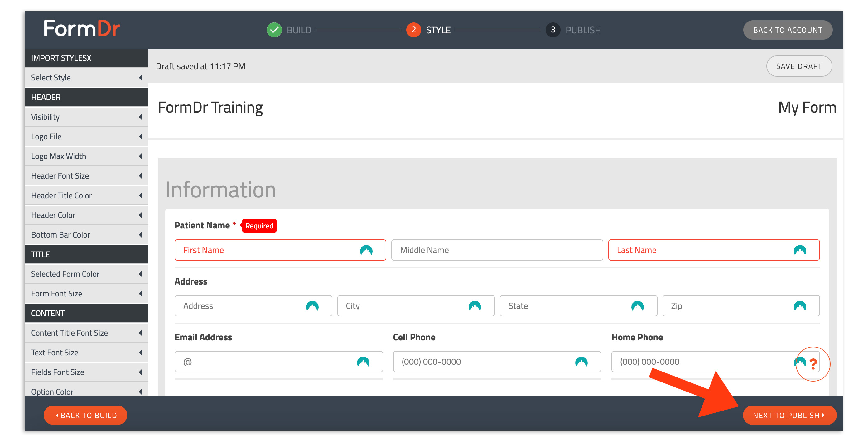Expand the Select Style option
The image size is (868, 442).
pyautogui.click(x=87, y=78)
